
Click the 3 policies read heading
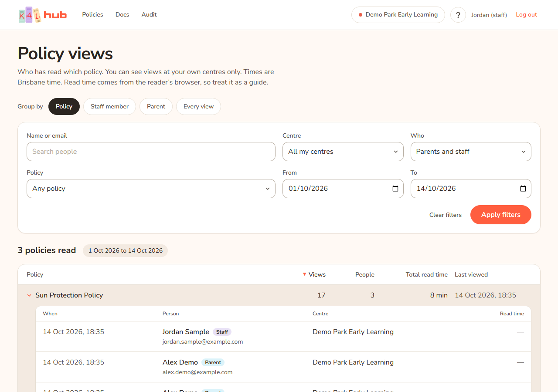coord(47,250)
